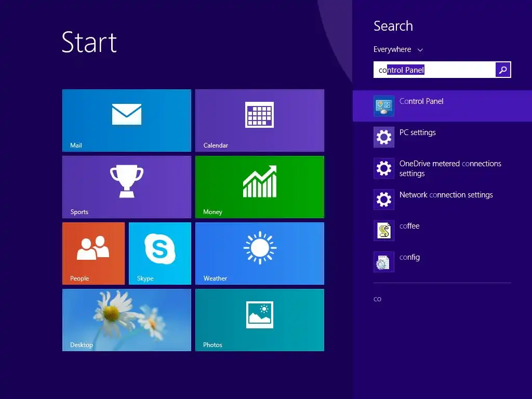Launch the Sports tile with trophy icon
This screenshot has width=532, height=399.
point(127,187)
